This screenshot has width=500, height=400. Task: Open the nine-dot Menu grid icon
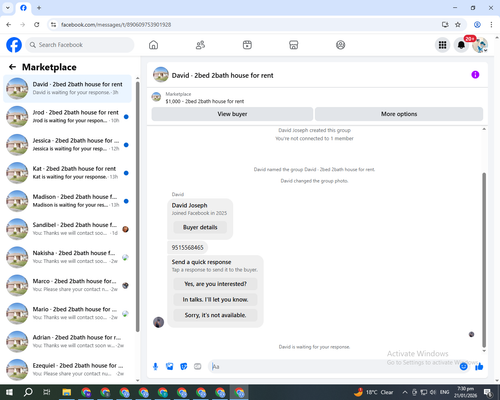point(442,45)
